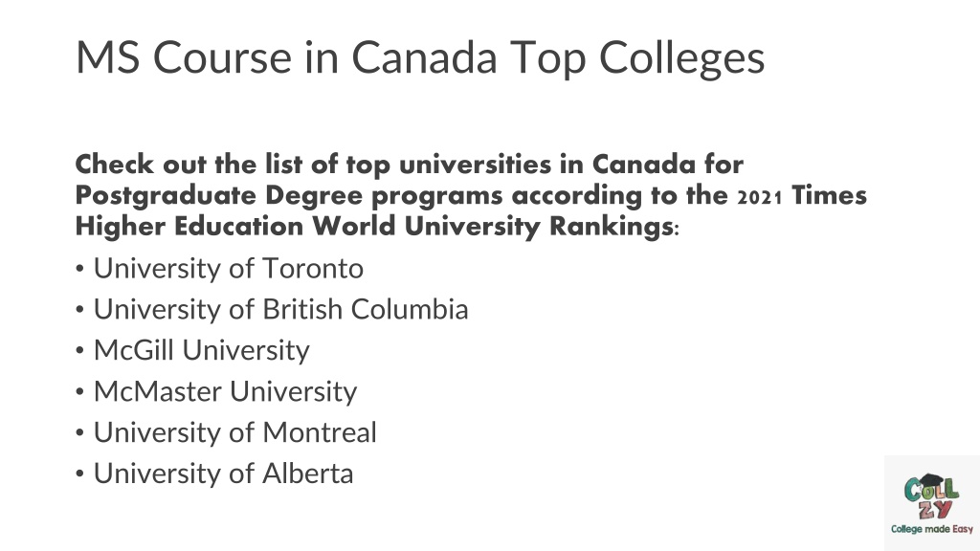Click the word 'Rankings' in bold paragraph
The image size is (980, 551).
[x=611, y=226]
